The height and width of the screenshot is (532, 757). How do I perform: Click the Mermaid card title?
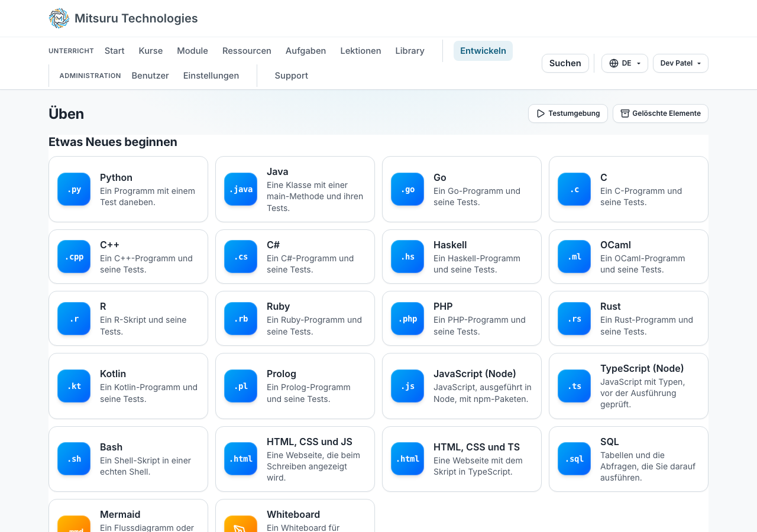pos(120,514)
